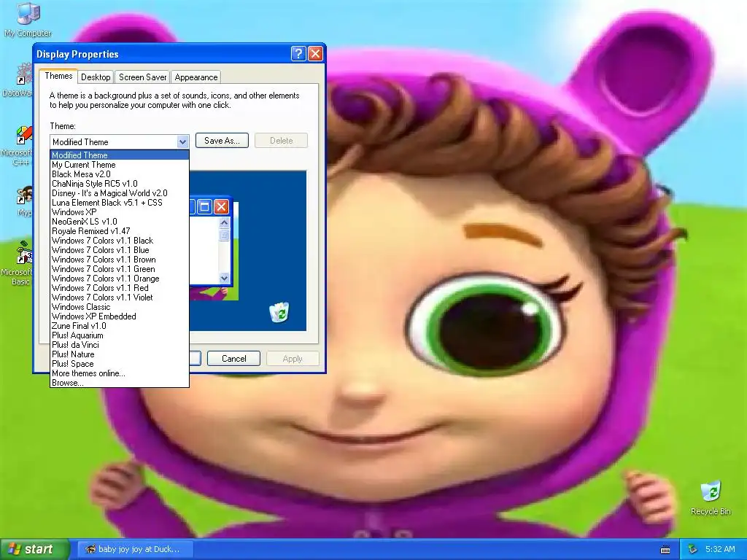Select the Royale Remixed v1.47 theme
747x560 pixels.
[x=120, y=231]
